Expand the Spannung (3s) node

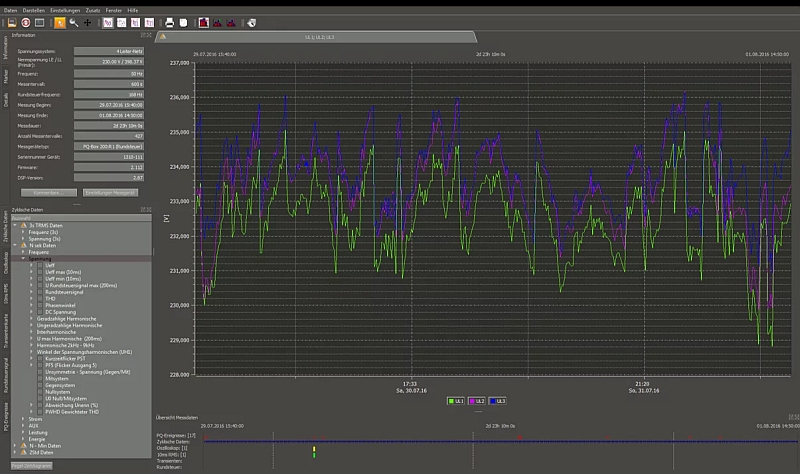[x=23, y=238]
